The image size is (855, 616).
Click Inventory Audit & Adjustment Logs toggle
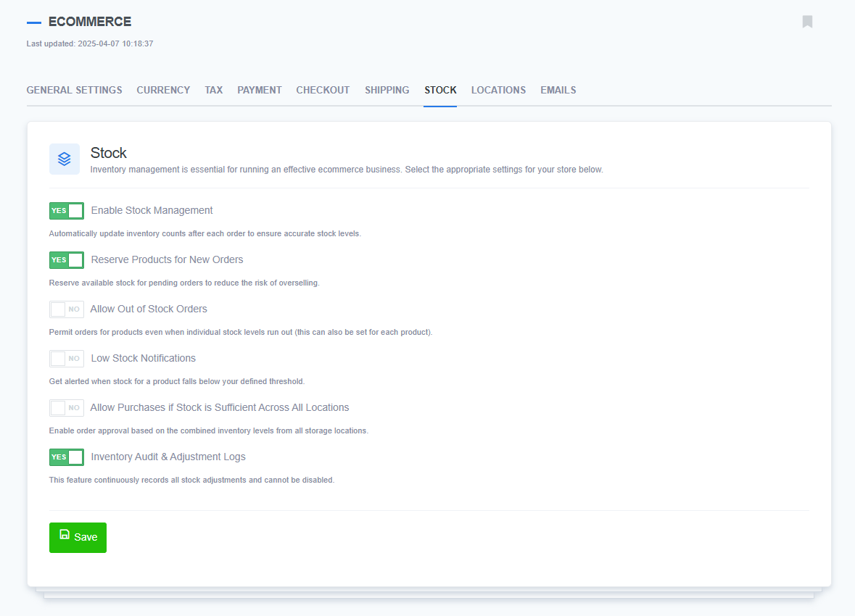click(67, 457)
